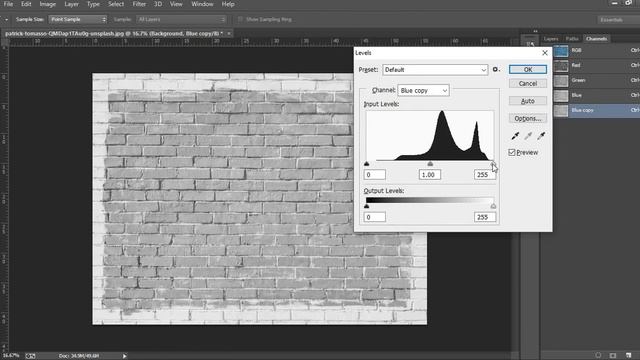Click the input midtone gamma slider
Screen dimensions: 640x360
pyautogui.click(x=430, y=164)
